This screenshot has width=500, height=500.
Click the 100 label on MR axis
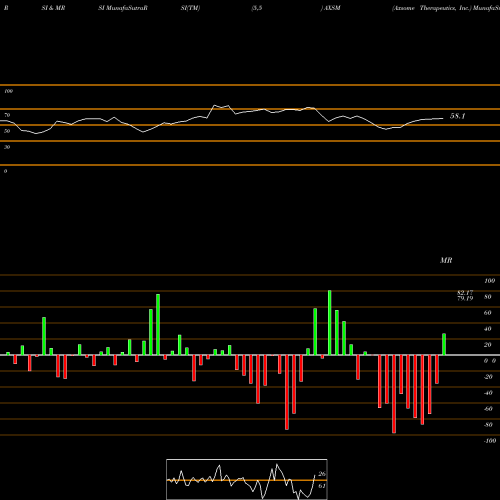pyautogui.click(x=490, y=281)
